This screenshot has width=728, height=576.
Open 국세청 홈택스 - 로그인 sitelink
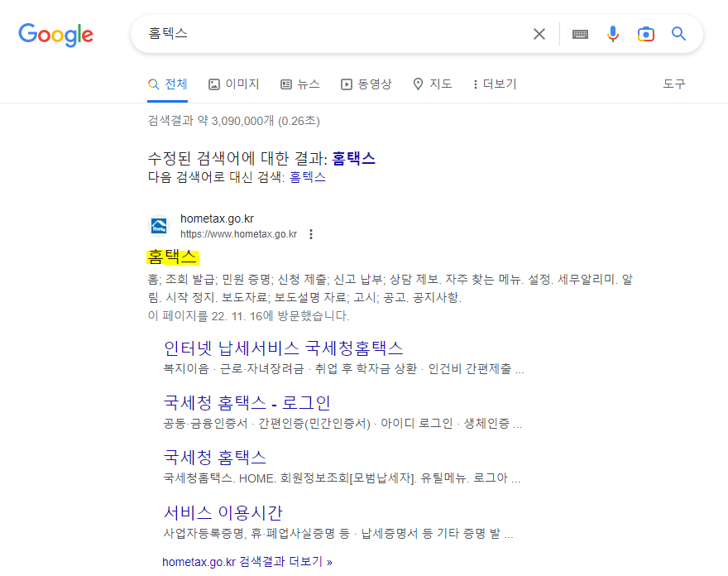247,403
